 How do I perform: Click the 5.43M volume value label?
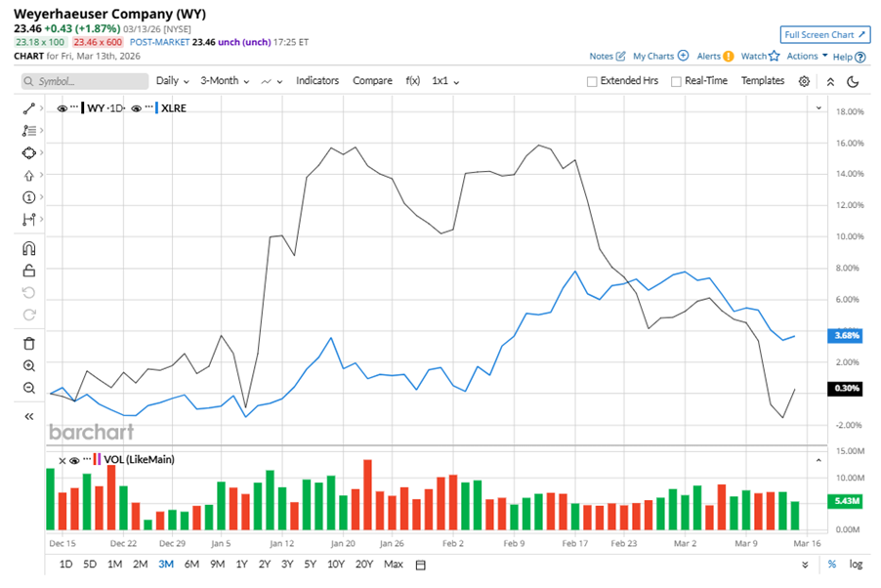(x=846, y=501)
